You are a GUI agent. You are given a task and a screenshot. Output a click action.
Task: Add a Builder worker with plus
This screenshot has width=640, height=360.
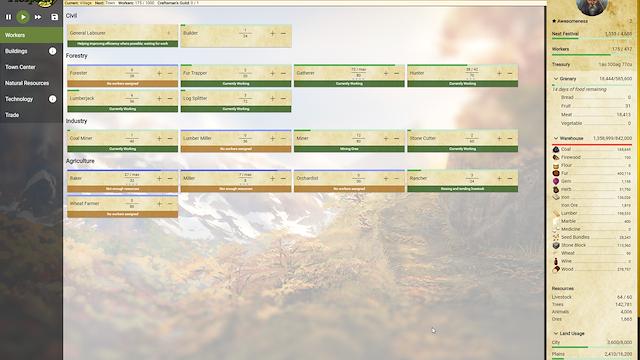pyautogui.click(x=272, y=33)
